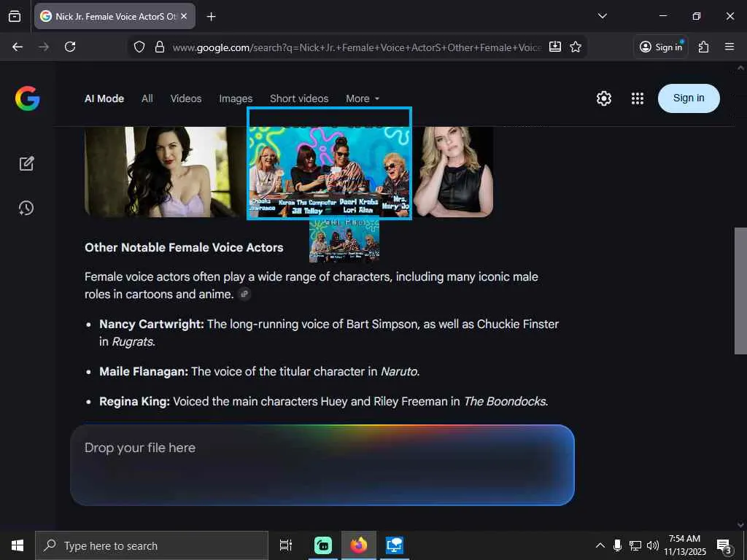This screenshot has width=747, height=560.
Task: Click the Drop your file here box
Action: tap(322, 464)
